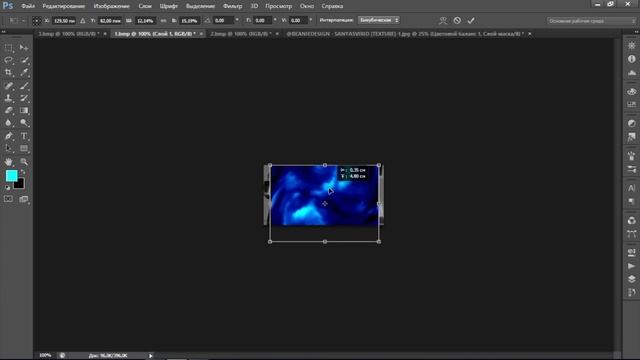Open the black background color picker

(20, 185)
